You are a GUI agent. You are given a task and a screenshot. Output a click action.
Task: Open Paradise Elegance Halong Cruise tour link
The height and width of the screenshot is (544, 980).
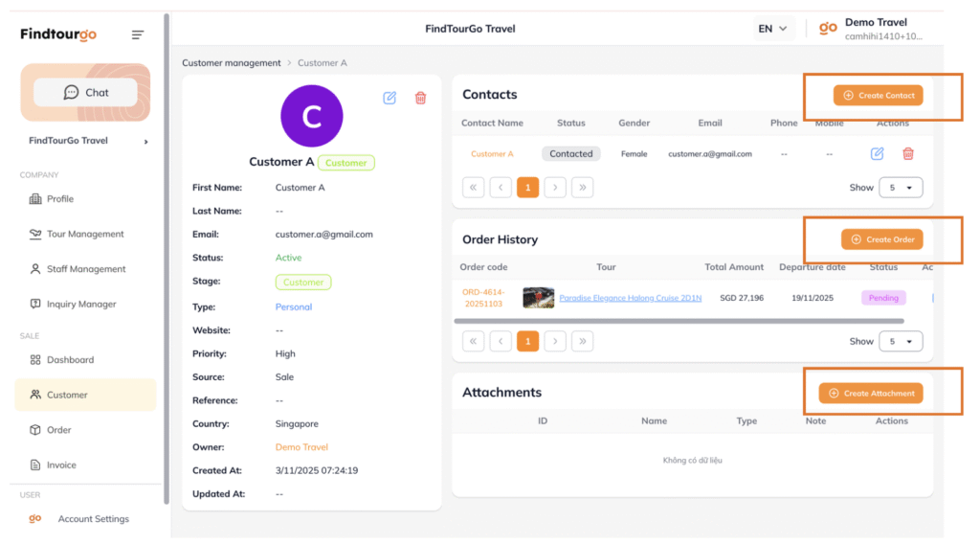[x=630, y=298]
